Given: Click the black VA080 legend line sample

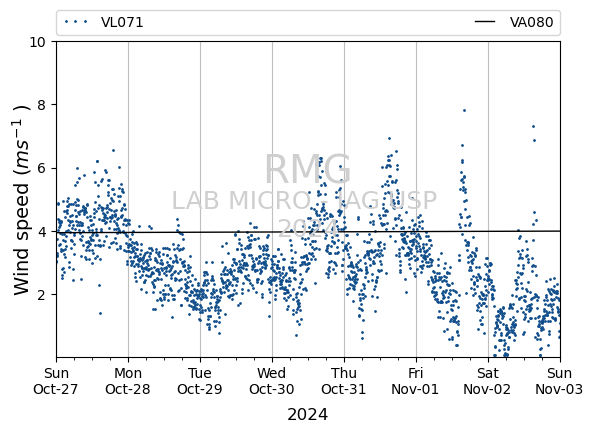Looking at the screenshot, I should (x=485, y=22).
